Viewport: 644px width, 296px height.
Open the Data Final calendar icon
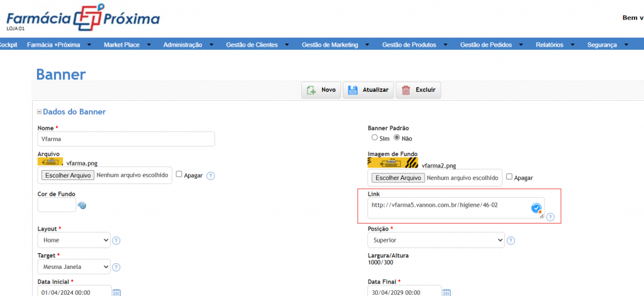point(447,292)
